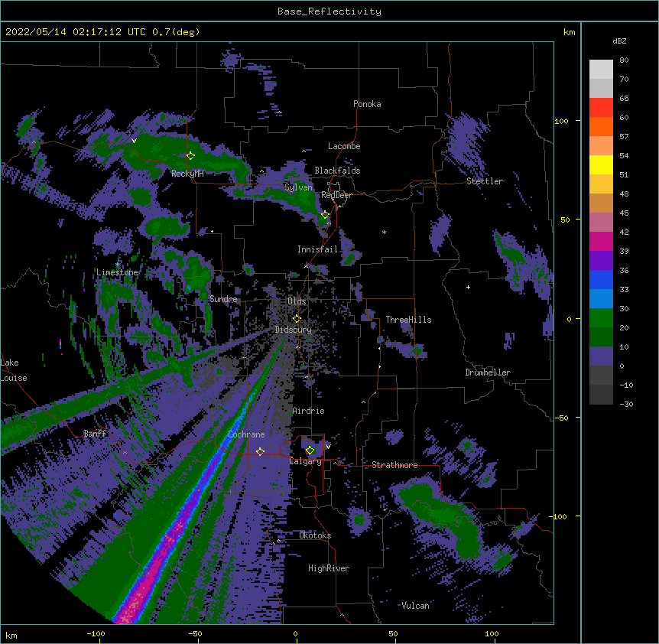Click the Innisfail label

(318, 249)
